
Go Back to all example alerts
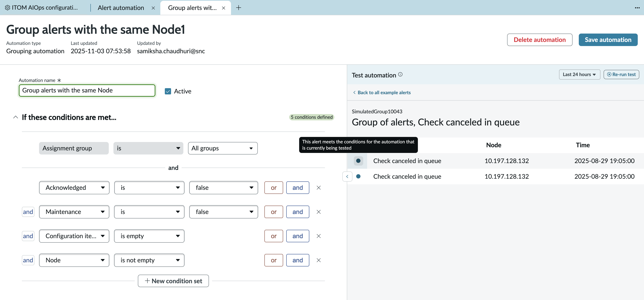click(382, 92)
